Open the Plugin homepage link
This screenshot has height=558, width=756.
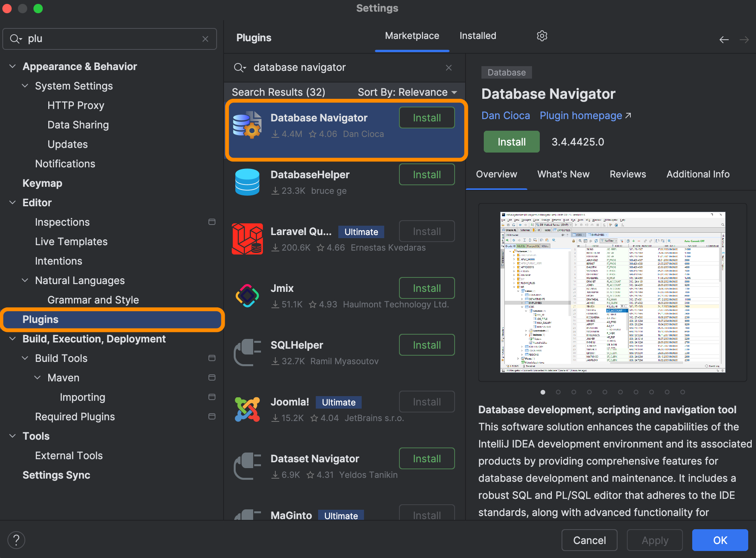[x=585, y=116]
